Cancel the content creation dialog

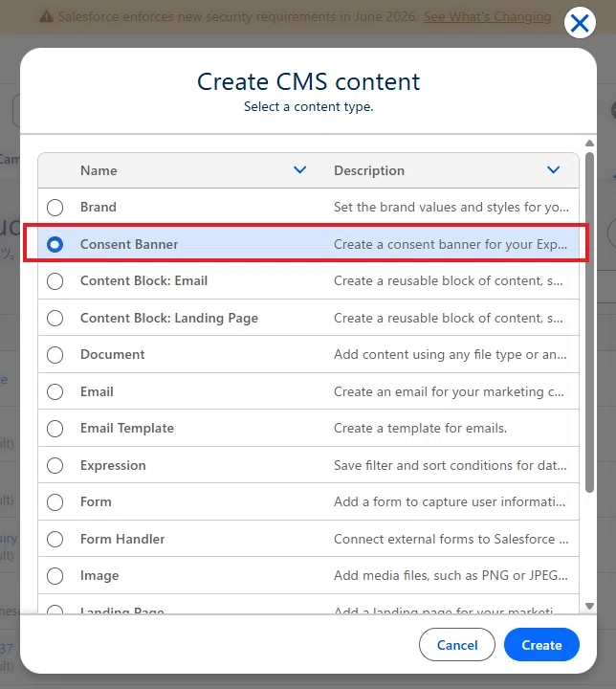[x=457, y=645]
